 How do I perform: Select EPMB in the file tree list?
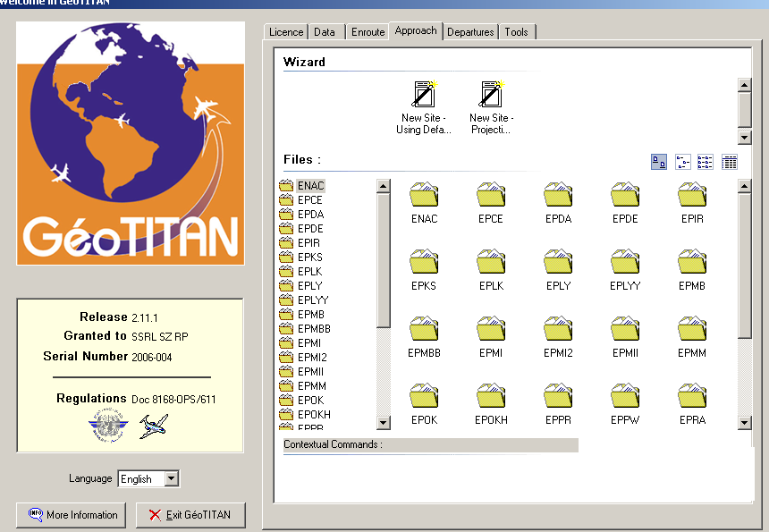tap(311, 315)
